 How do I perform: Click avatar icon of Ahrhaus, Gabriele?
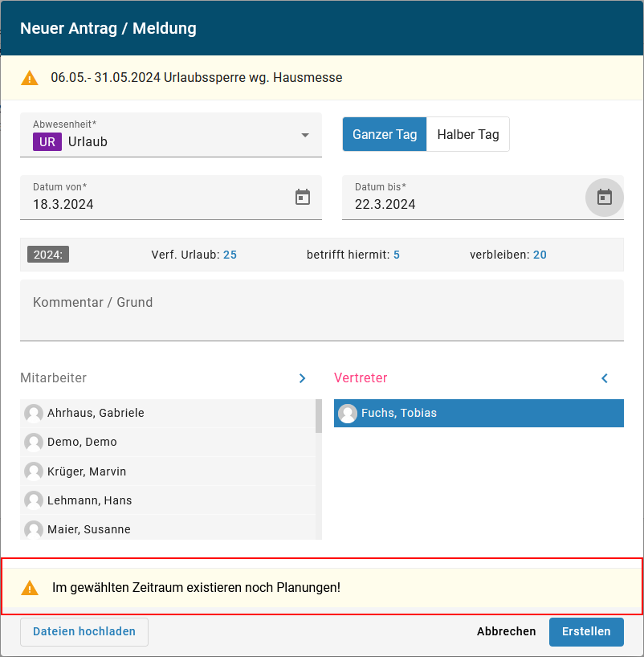34,413
